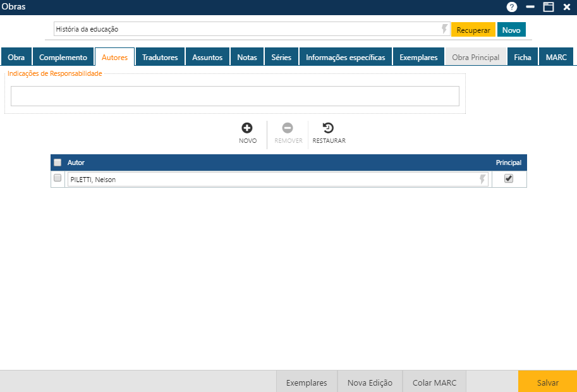Viewport: 577px width, 392px height.
Task: Open the Complemento tab
Action: [x=63, y=56]
